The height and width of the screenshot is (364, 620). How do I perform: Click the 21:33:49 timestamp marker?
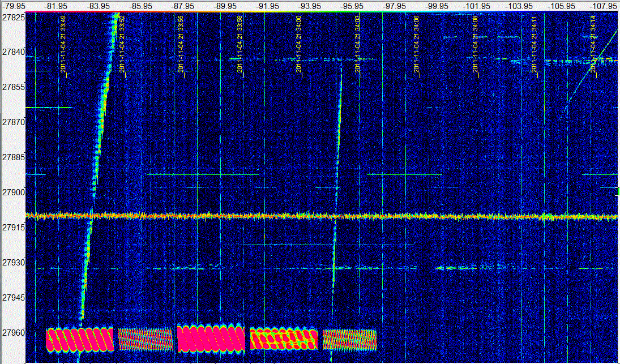point(63,44)
